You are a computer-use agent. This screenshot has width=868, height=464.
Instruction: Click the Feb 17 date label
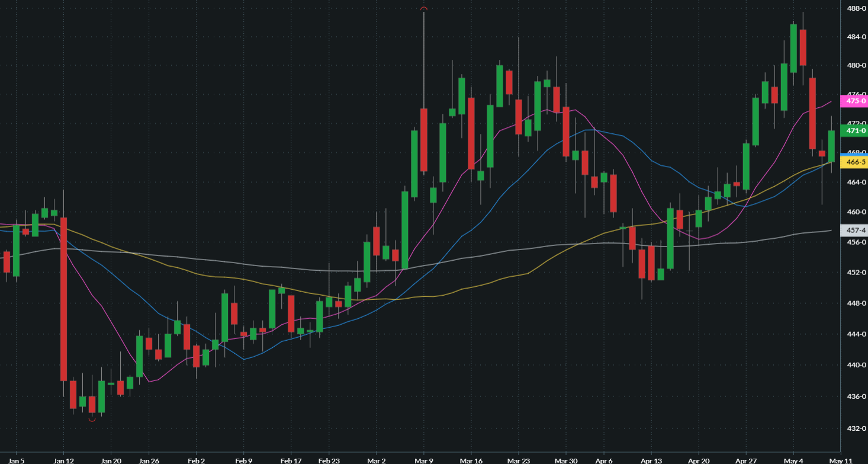291,460
